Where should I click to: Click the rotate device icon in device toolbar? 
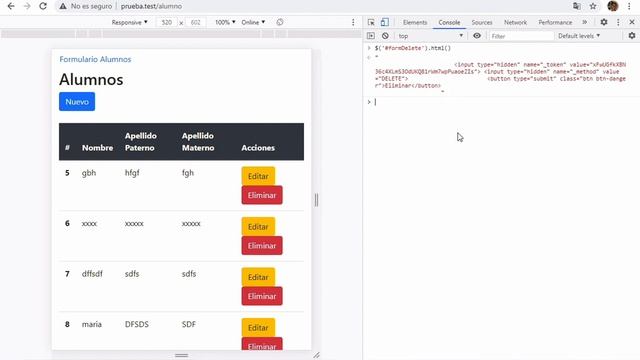click(x=280, y=22)
